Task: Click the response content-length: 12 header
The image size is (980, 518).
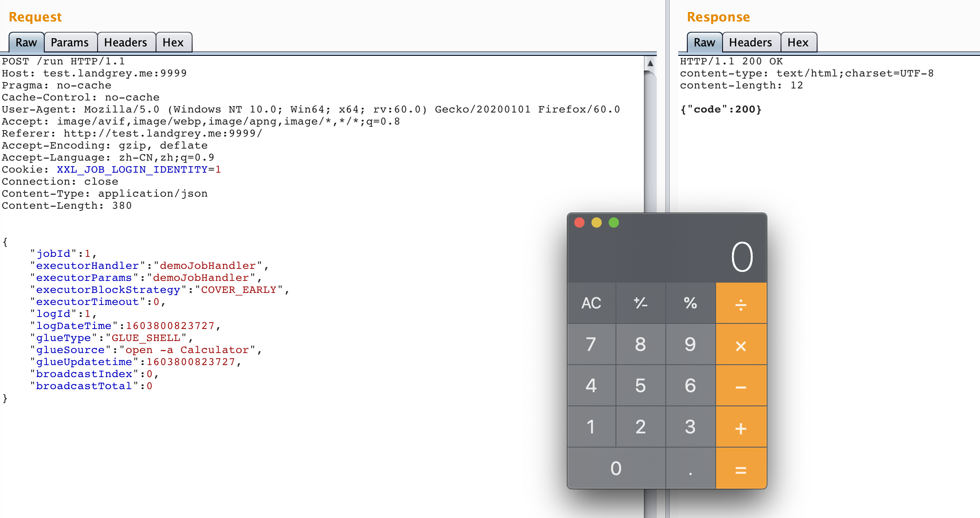Action: pyautogui.click(x=741, y=85)
